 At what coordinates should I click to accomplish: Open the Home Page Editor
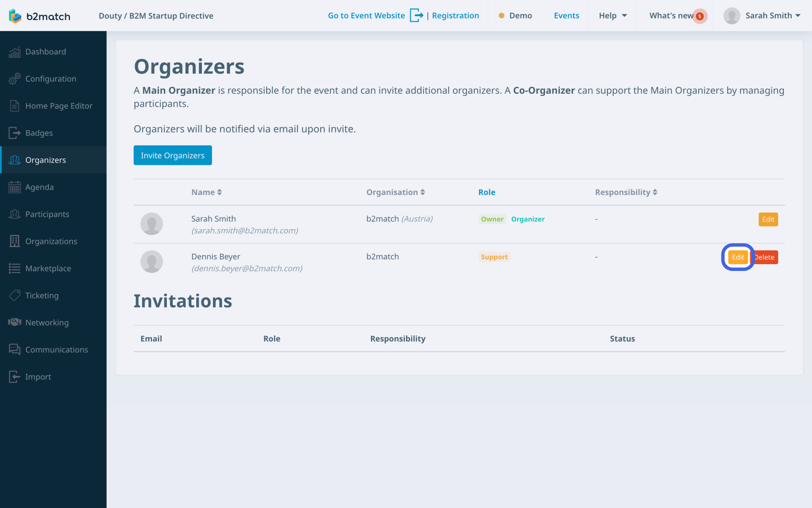click(59, 106)
